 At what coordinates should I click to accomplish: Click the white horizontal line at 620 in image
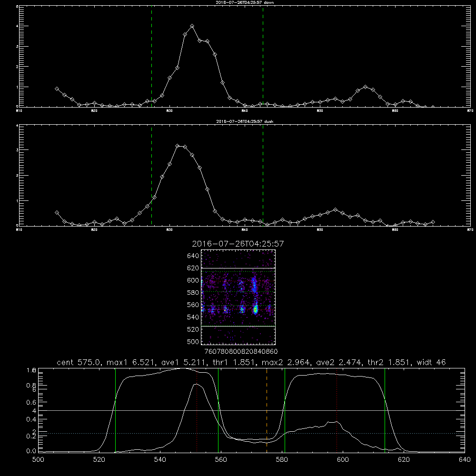(x=238, y=268)
